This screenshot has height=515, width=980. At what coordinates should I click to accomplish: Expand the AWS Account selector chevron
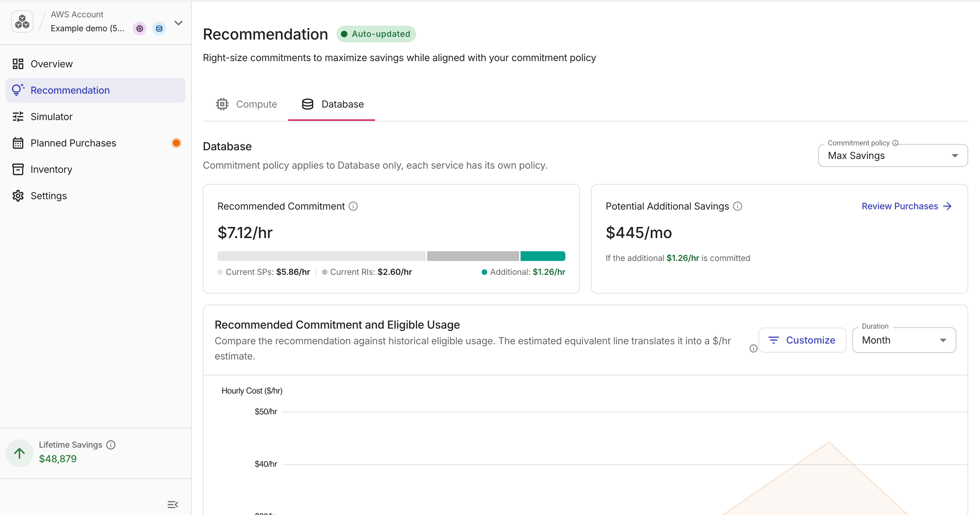point(178,23)
